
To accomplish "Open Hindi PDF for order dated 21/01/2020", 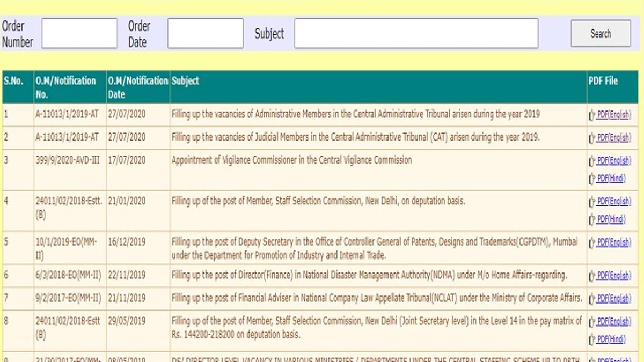I will [x=611, y=219].
